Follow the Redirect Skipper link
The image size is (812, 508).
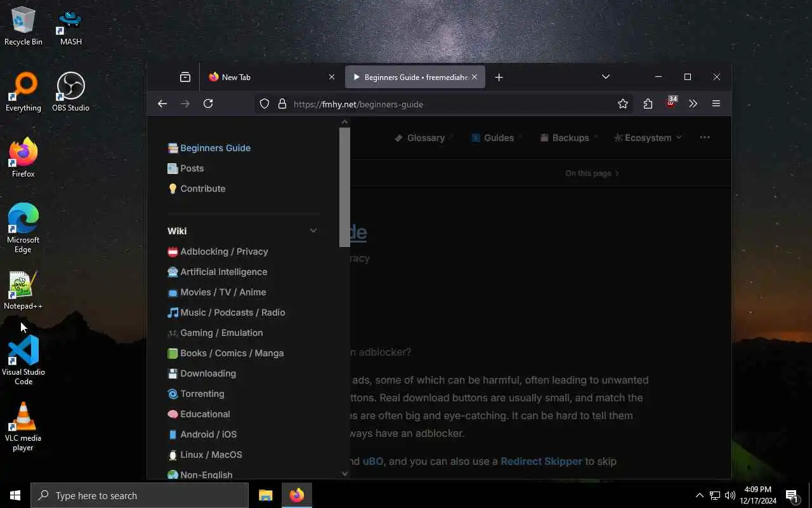point(541,461)
